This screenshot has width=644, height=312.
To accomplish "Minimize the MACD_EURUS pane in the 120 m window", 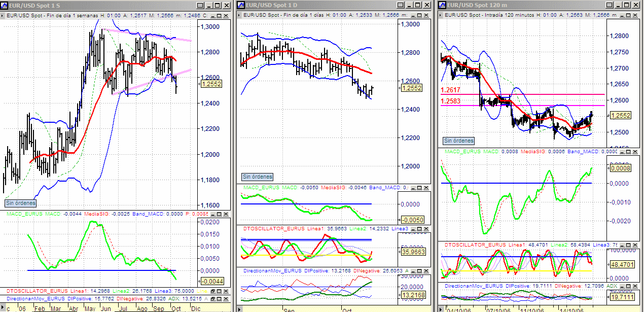I will [622, 152].
